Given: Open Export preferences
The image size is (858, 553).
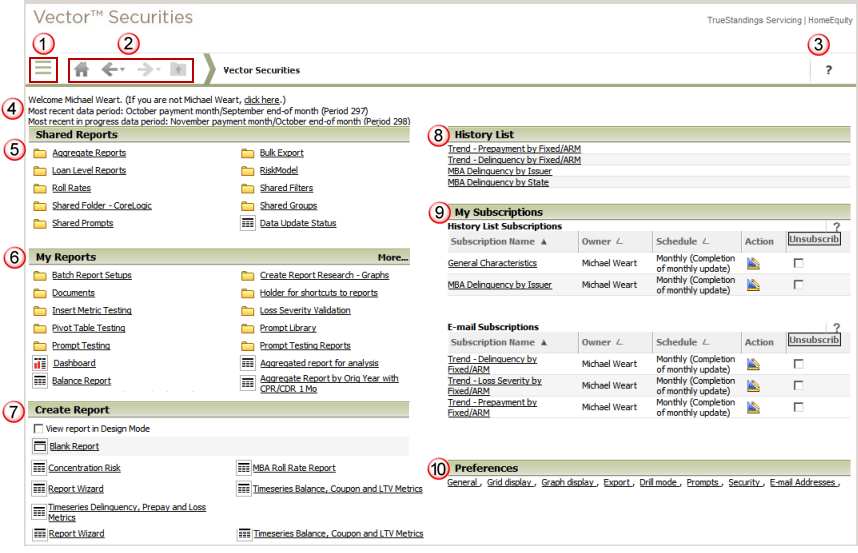Looking at the screenshot, I should tap(617, 482).
